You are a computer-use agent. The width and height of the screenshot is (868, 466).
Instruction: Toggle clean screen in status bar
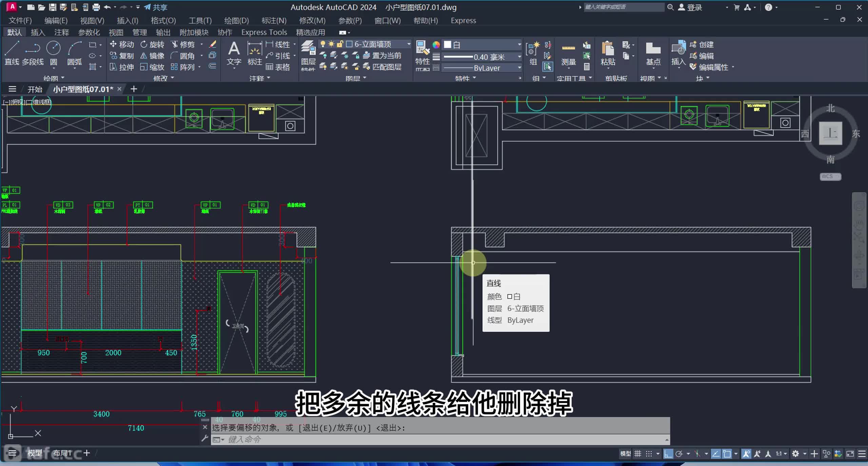pos(850,453)
